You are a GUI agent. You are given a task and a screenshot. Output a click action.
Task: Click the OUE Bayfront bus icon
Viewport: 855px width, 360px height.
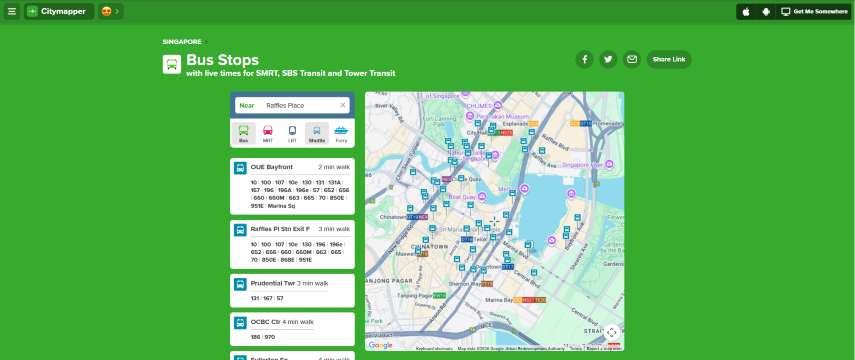240,168
